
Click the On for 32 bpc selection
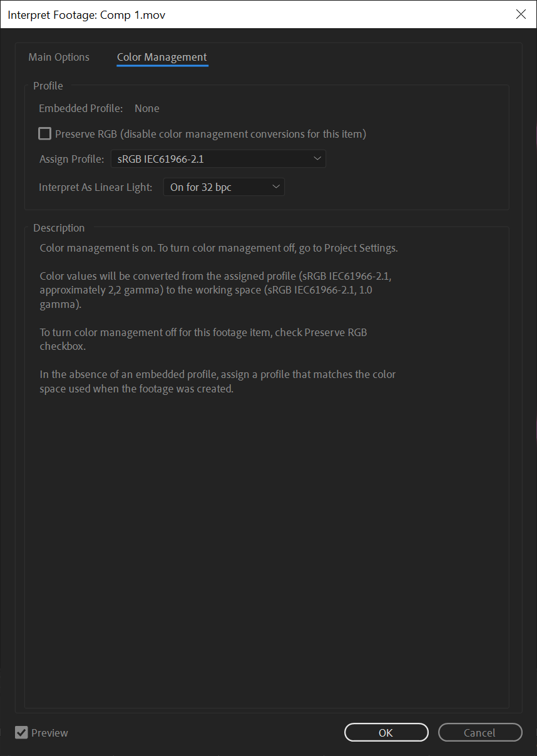coord(200,186)
